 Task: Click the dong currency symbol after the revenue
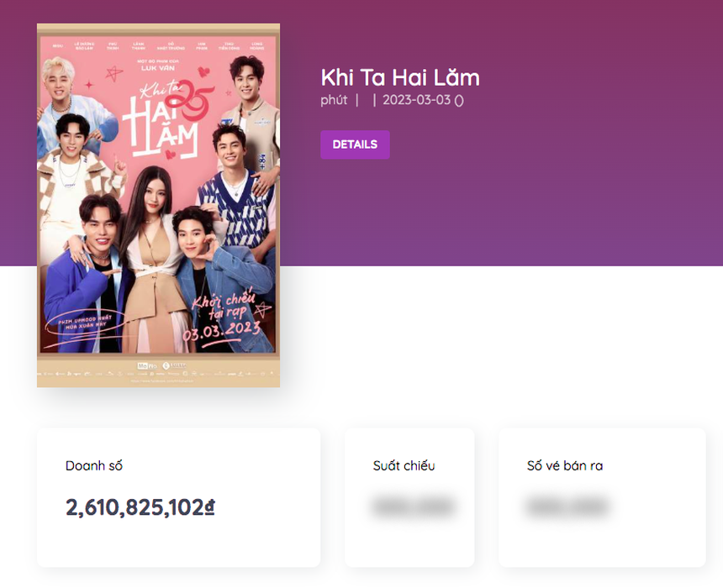[x=211, y=507]
